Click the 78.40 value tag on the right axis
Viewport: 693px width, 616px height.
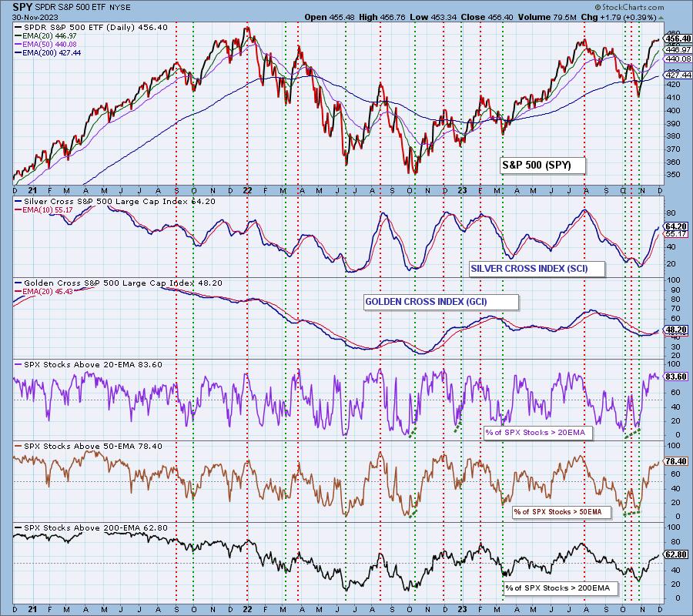point(676,461)
